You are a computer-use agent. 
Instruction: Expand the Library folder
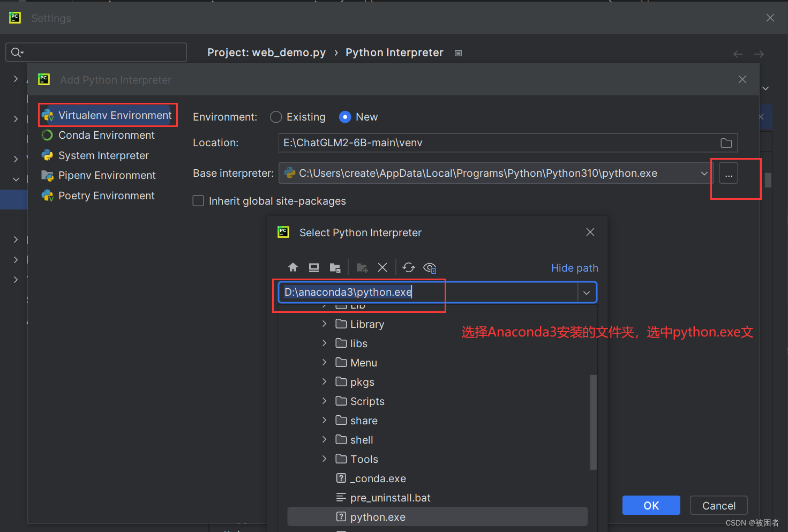[x=324, y=324]
